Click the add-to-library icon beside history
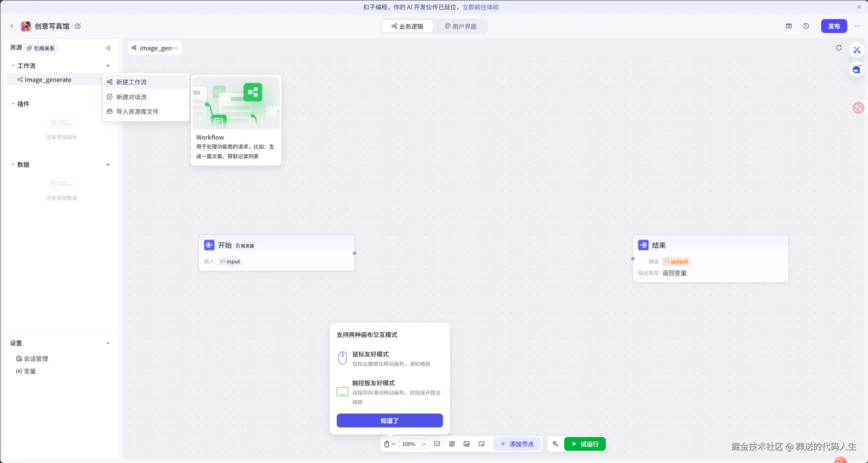The width and height of the screenshot is (868, 463). pyautogui.click(x=789, y=26)
